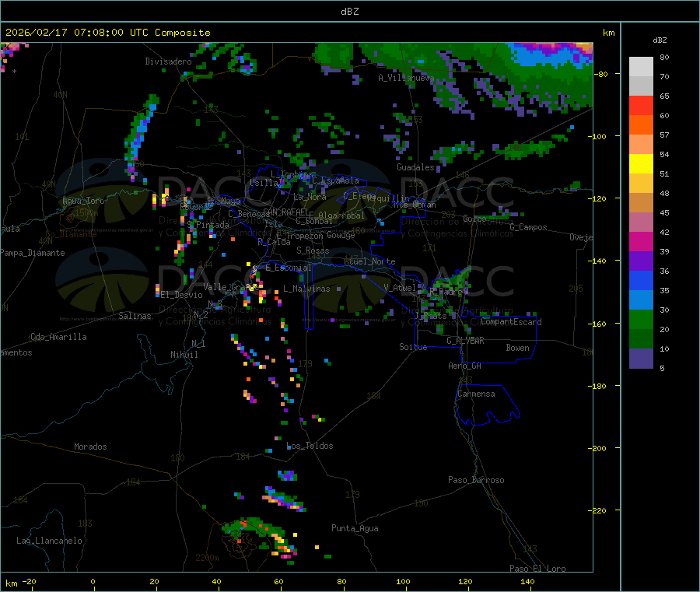Click the Pampa_Diamante label
Viewport: 700px width, 592px height.
pyautogui.click(x=33, y=253)
